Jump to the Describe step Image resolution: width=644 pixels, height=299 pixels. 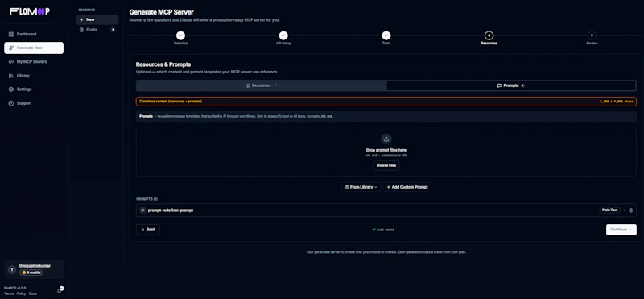tap(180, 35)
